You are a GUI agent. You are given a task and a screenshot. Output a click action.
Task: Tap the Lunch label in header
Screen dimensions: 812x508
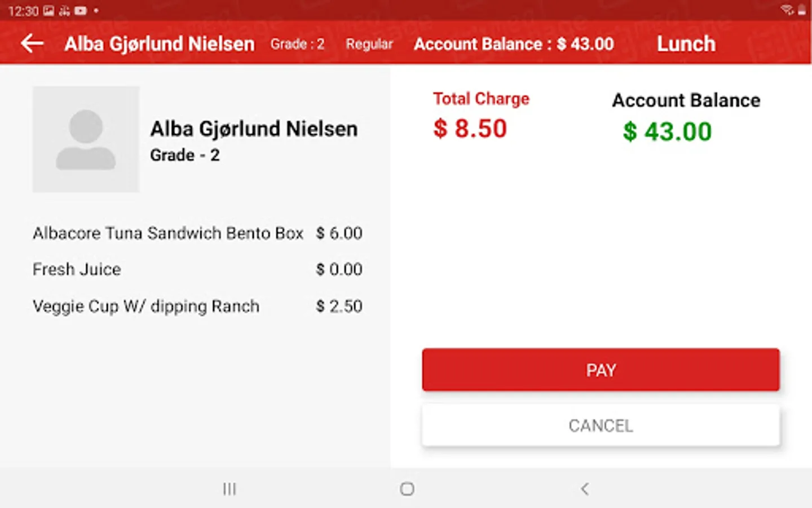(x=686, y=44)
